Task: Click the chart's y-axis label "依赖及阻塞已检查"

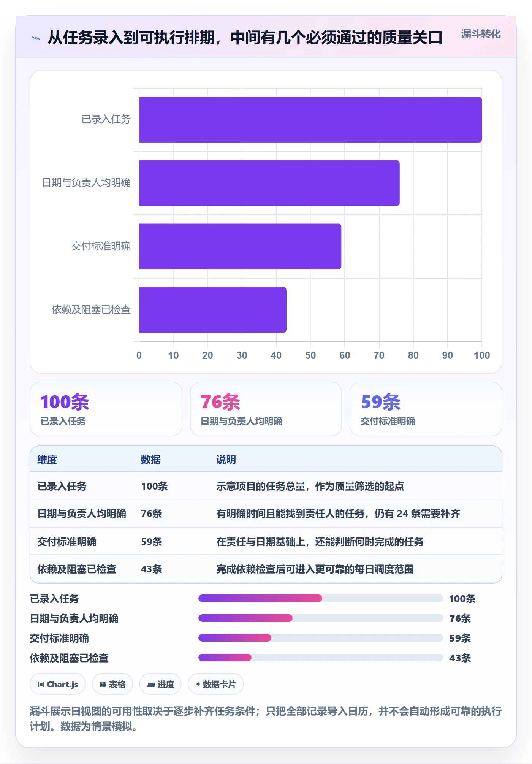Action: point(91,310)
